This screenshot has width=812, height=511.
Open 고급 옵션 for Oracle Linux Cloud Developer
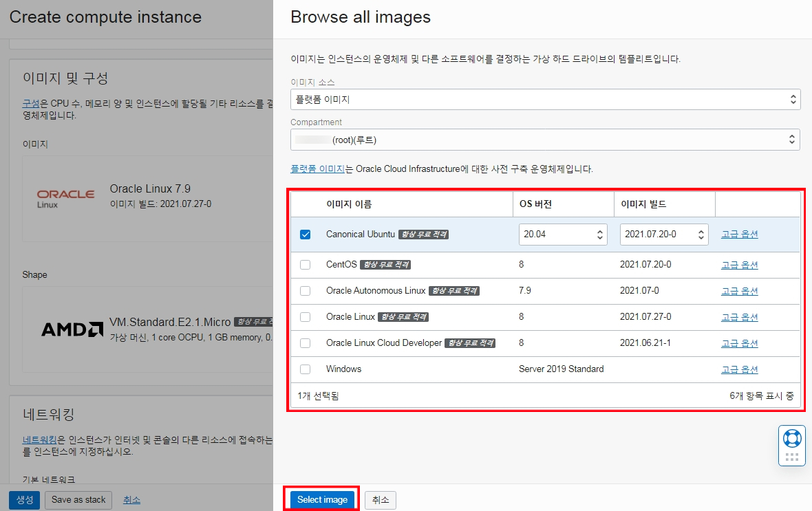click(740, 343)
